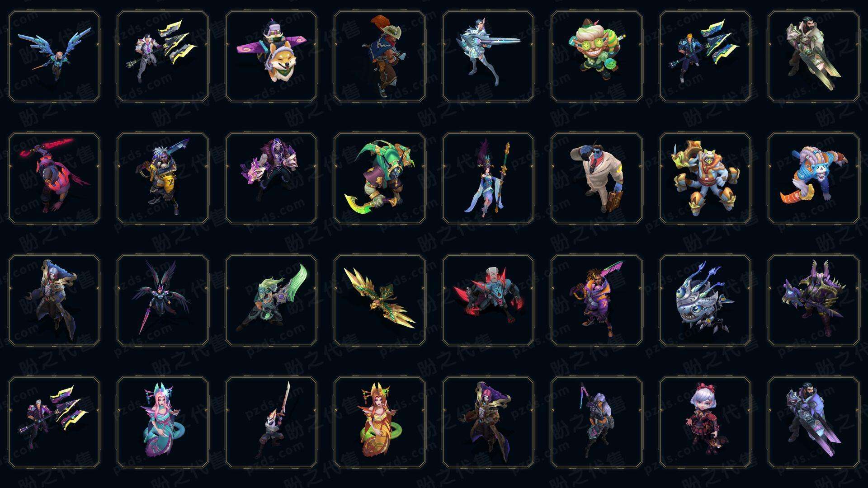Choose the purple horned armored knight skin
This screenshot has height=488, width=868.
point(814,300)
